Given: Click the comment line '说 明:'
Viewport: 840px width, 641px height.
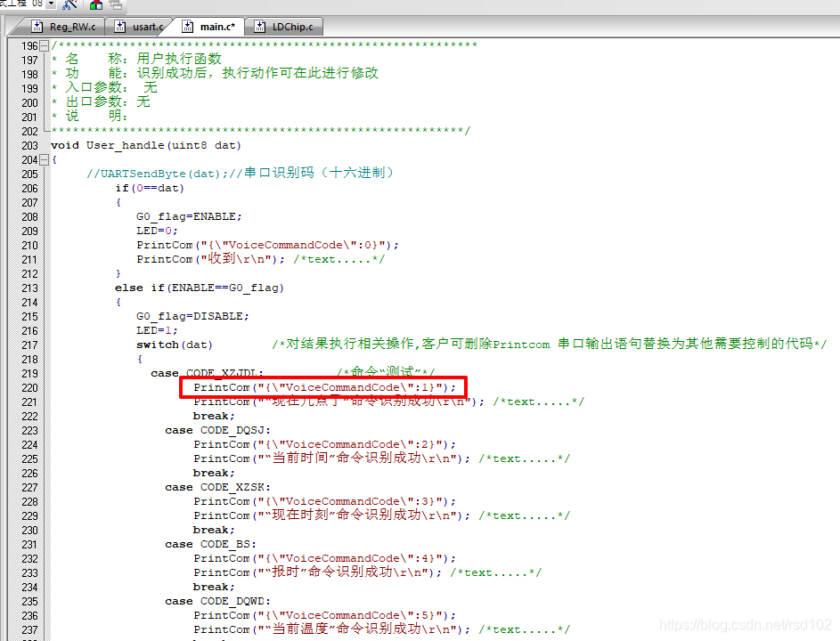Looking at the screenshot, I should click(x=89, y=116).
